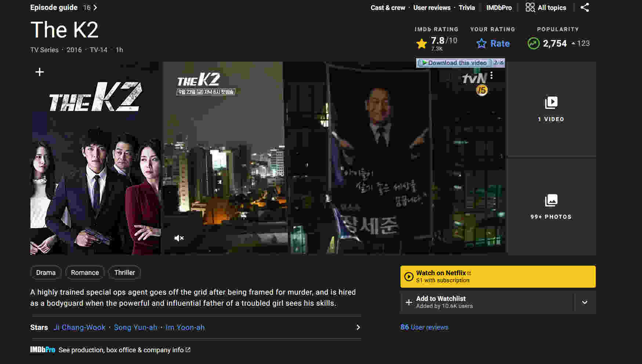Open the All topics grid icon
Screen dimensions: 642x364
(x=530, y=7)
